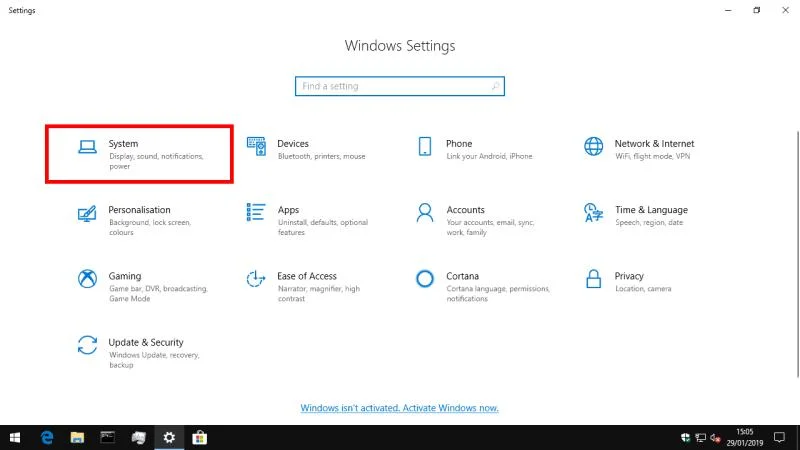The width and height of the screenshot is (800, 450).
Task: Click the muted volume tray icon
Action: (x=715, y=438)
